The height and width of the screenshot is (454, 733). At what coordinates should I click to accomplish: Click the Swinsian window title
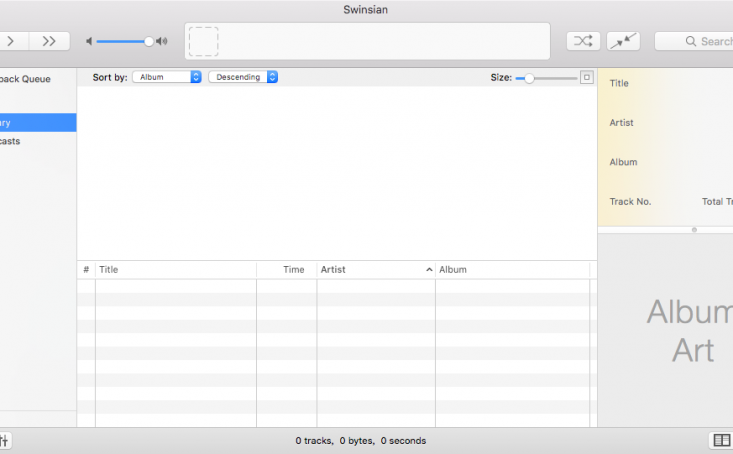(x=366, y=10)
